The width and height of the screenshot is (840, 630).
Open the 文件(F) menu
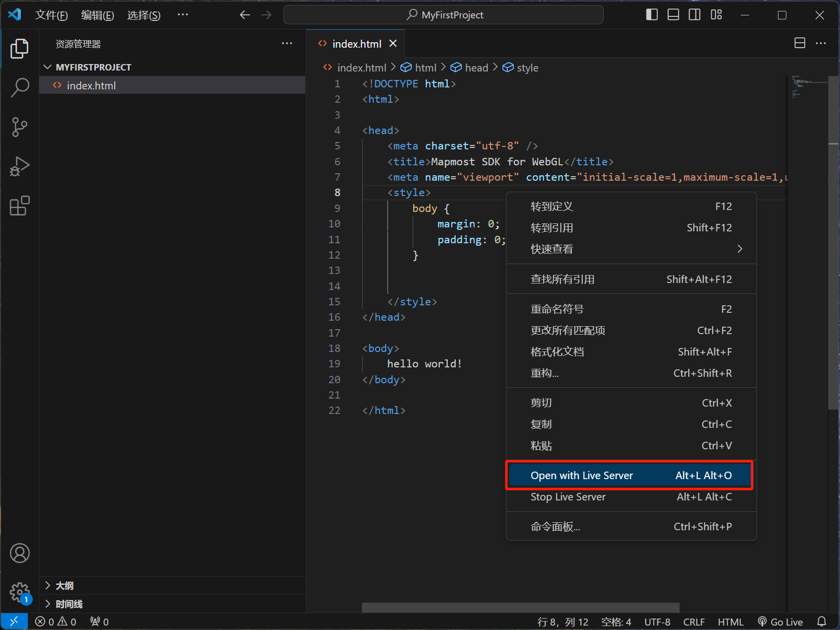click(52, 15)
